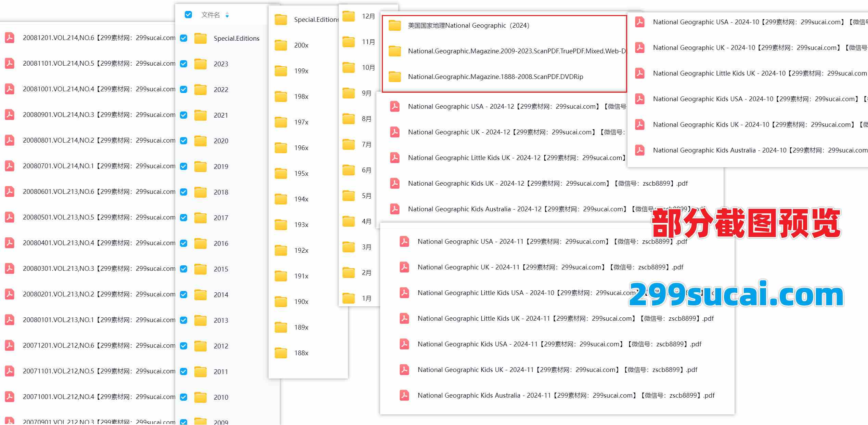Select file 20080101.VOL.213,NO.1
The height and width of the screenshot is (425, 868).
(x=99, y=320)
